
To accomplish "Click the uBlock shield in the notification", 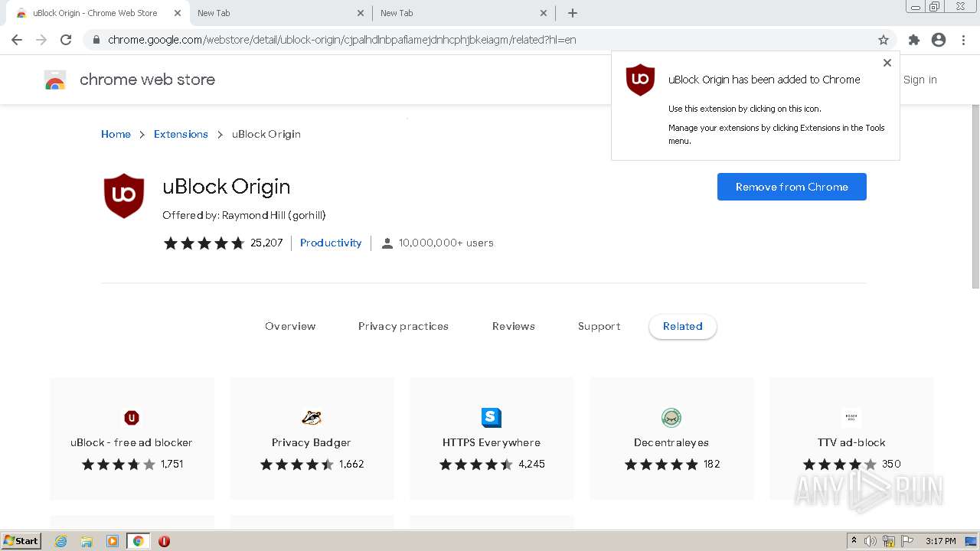I will click(x=640, y=80).
